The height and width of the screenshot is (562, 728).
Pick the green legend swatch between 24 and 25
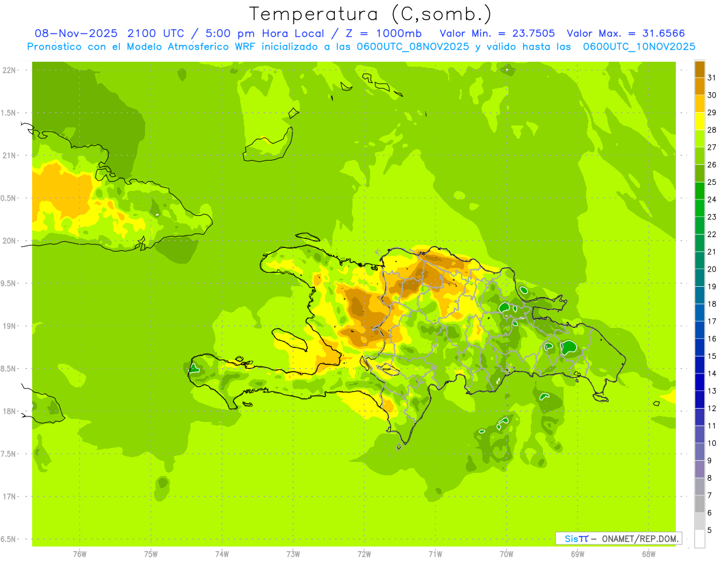point(699,190)
